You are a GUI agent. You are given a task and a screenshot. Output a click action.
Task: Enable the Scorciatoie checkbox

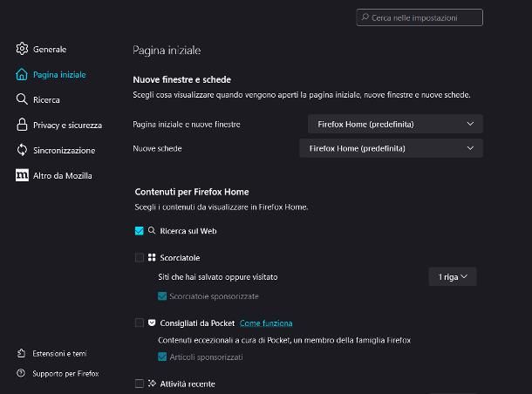click(x=140, y=258)
